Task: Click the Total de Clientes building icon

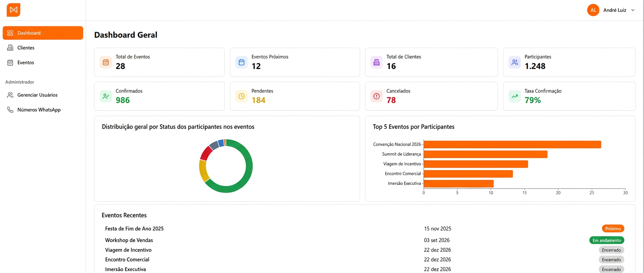Action: [x=376, y=62]
